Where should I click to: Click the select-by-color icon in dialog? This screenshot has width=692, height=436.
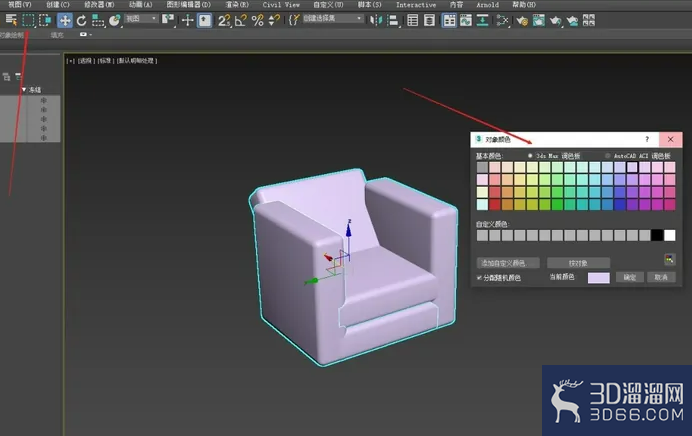point(669,259)
